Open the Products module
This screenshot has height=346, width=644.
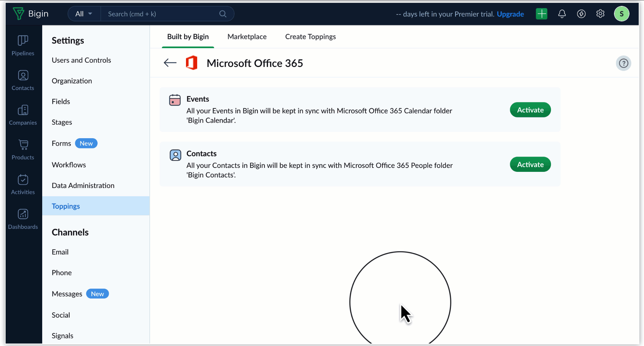click(23, 150)
